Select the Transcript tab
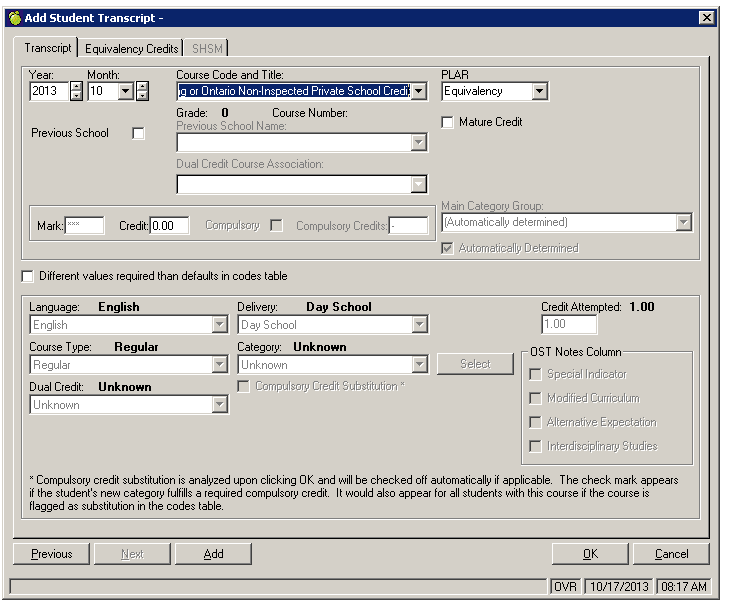 coord(48,48)
